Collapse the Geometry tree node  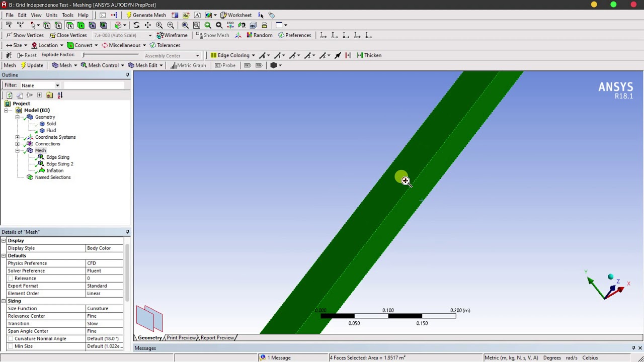click(17, 117)
